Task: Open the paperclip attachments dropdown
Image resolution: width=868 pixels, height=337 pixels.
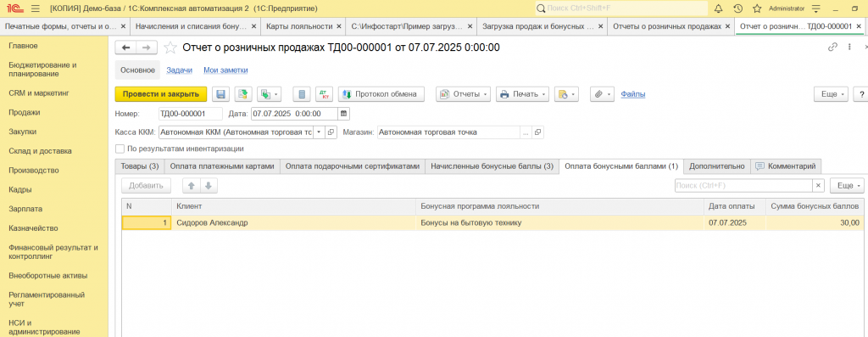Action: [603, 94]
